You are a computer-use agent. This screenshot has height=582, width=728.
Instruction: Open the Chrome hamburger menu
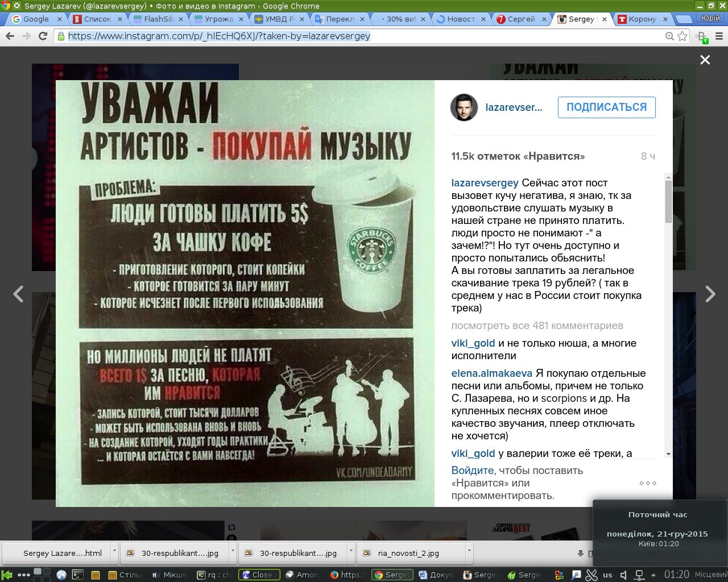point(719,36)
